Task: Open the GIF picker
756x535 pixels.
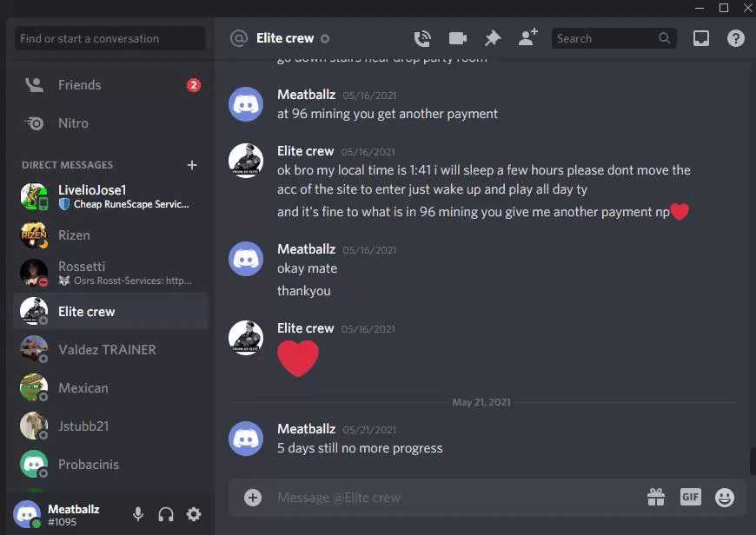Action: [x=691, y=497]
